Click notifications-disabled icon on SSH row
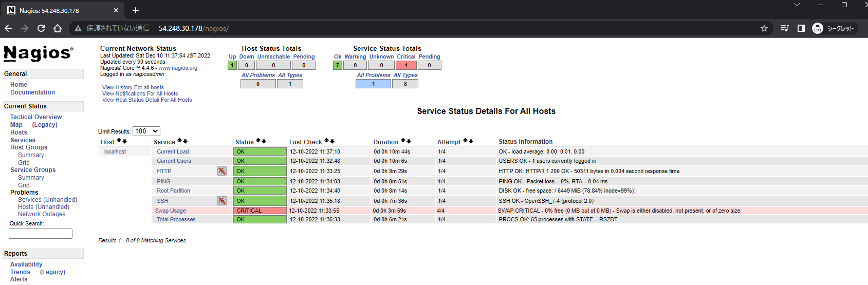This screenshot has width=868, height=285. click(x=222, y=201)
